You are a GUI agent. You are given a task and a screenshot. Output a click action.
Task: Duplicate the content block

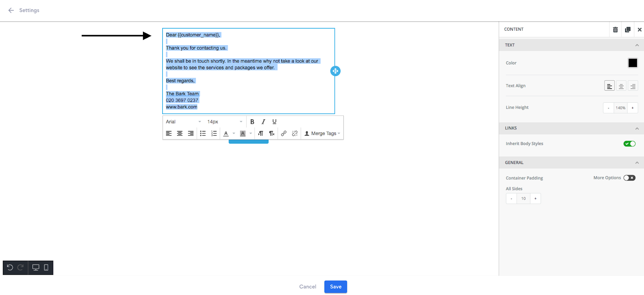coord(627,29)
